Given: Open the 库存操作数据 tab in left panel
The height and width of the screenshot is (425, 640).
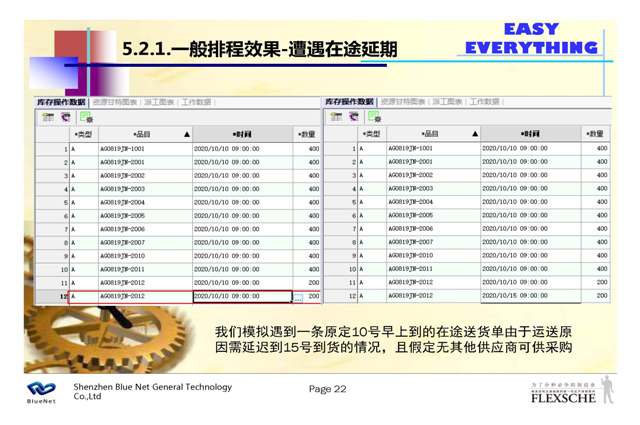Looking at the screenshot, I should [x=61, y=102].
